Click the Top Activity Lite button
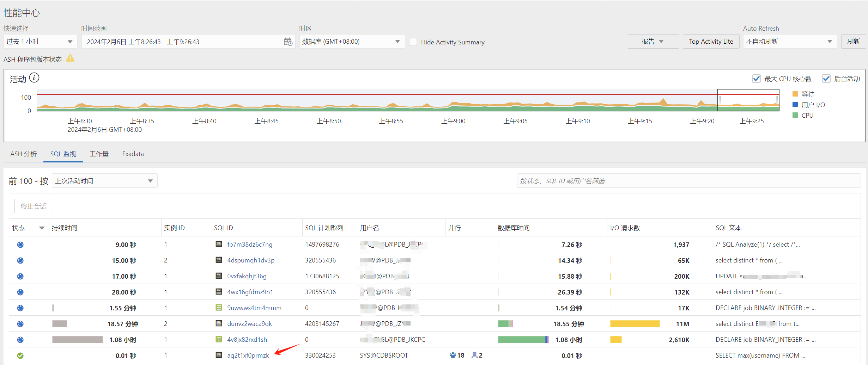 (x=711, y=42)
